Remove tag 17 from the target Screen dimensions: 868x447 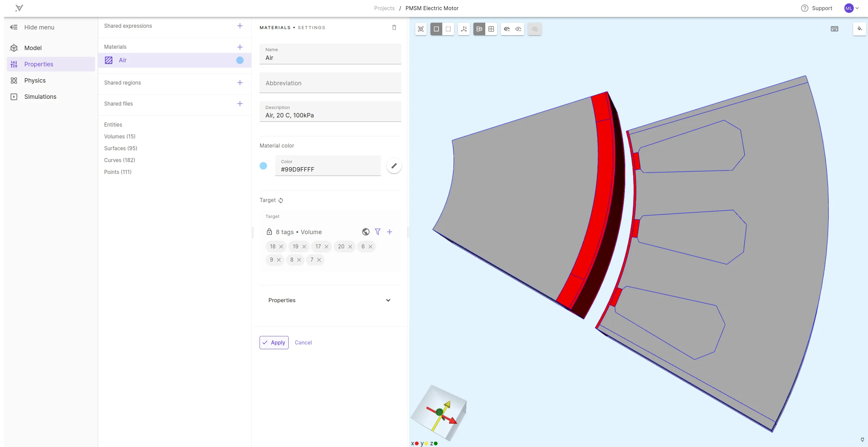327,247
